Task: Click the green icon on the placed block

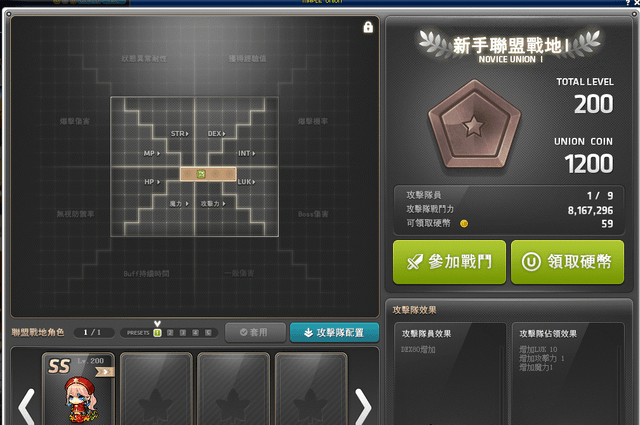Action: (x=201, y=174)
